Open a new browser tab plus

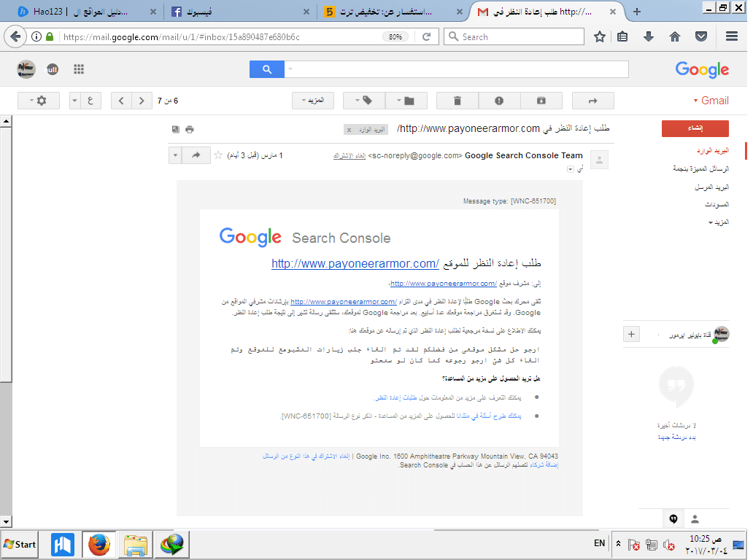click(637, 12)
